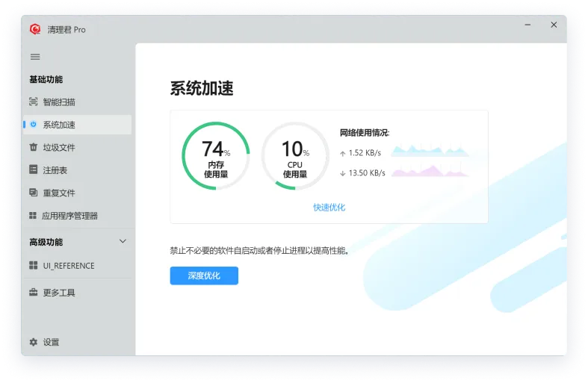Select the 重复文件 duplicate files icon
Viewport: 588px width, 383px height.
33,193
